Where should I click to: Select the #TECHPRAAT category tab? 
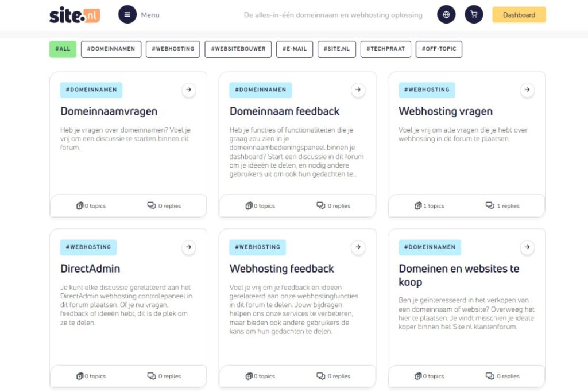pyautogui.click(x=385, y=49)
